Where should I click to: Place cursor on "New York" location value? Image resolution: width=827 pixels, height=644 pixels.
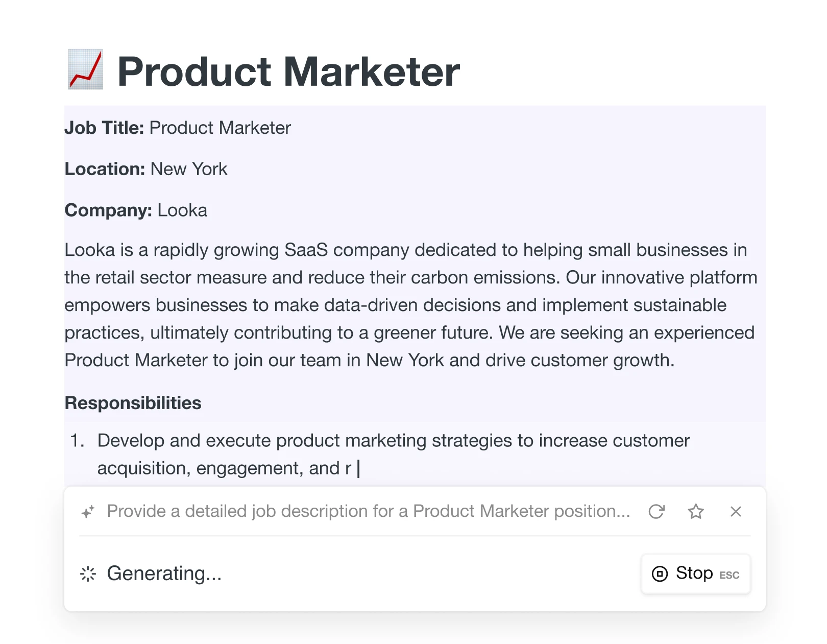pos(189,169)
